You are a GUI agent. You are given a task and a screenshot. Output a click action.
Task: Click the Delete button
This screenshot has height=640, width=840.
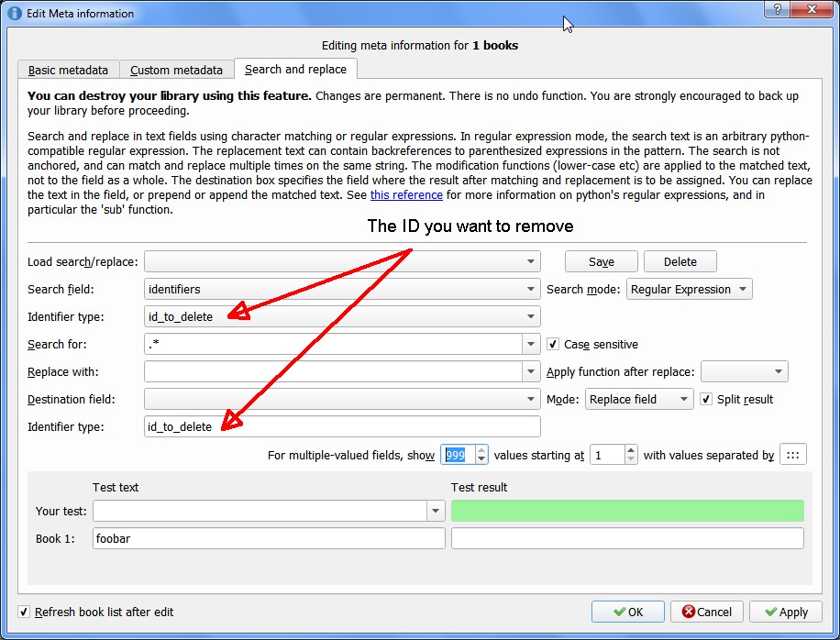(680, 261)
